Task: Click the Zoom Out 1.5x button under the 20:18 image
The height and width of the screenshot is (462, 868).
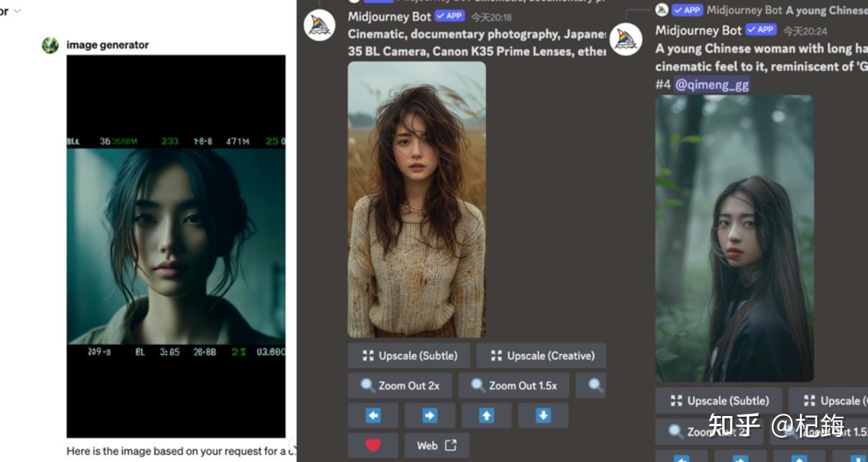Action: tap(513, 386)
